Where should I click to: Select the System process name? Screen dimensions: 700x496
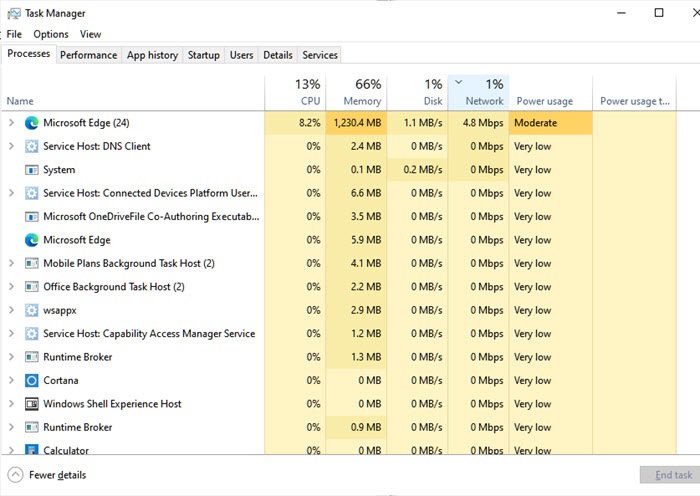pyautogui.click(x=59, y=170)
